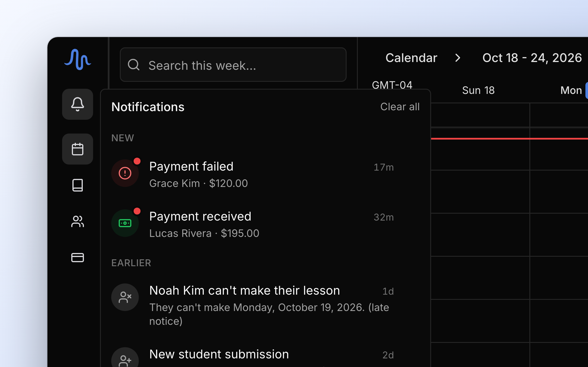Click Grace Kim · $120.00 detail text

(x=199, y=183)
